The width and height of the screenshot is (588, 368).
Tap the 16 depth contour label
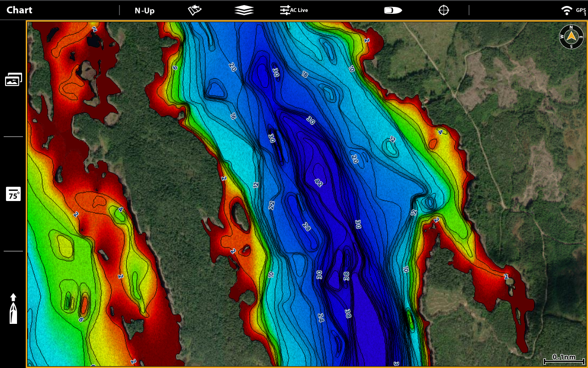[232, 116]
